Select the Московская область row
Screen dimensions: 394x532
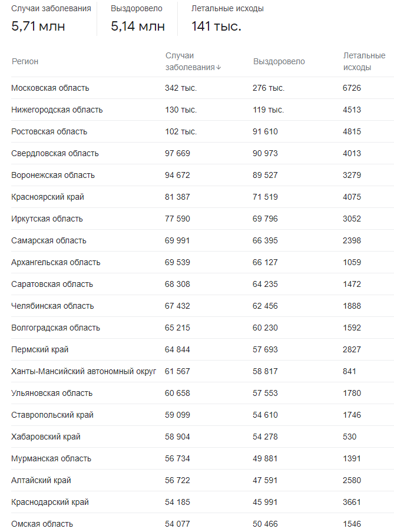point(203,88)
